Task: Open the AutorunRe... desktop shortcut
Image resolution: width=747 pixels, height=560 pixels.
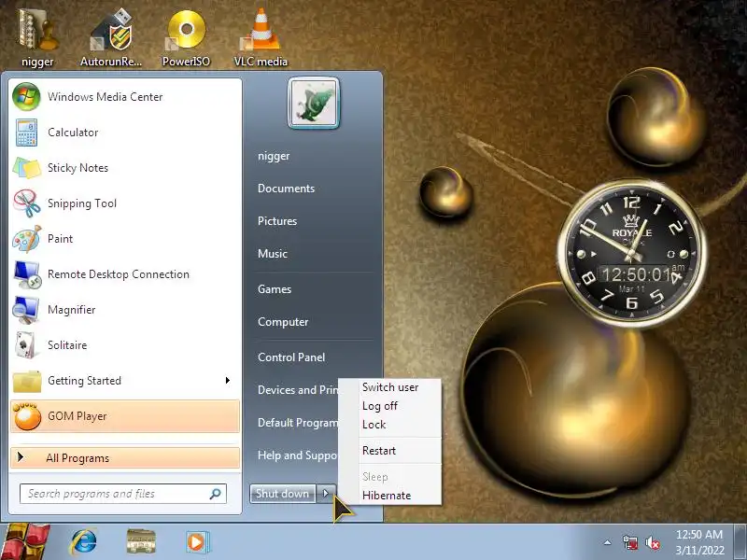Action: coord(111,38)
